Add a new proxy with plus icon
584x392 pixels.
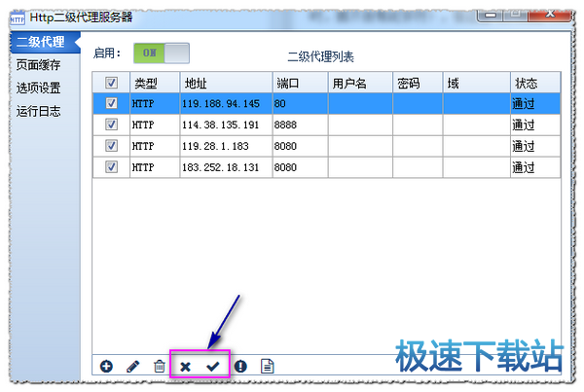(106, 367)
